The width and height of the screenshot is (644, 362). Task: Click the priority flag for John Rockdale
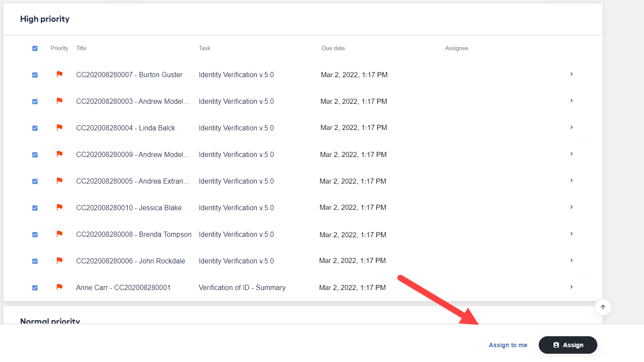tap(59, 260)
